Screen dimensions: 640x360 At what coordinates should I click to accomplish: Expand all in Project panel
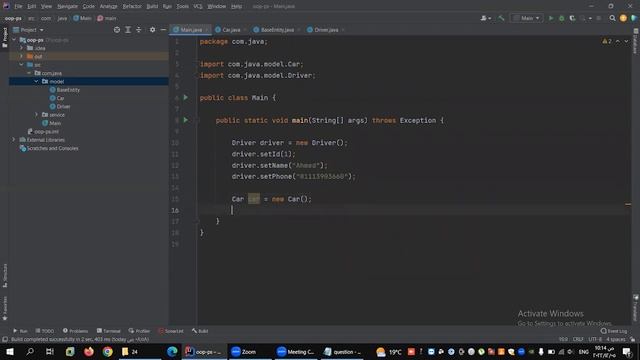[x=128, y=30]
